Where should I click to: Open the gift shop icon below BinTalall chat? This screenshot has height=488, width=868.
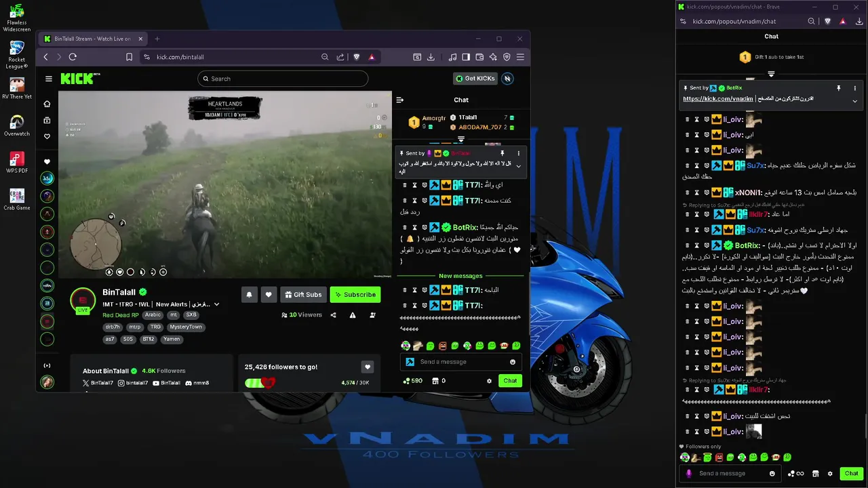coord(435,381)
